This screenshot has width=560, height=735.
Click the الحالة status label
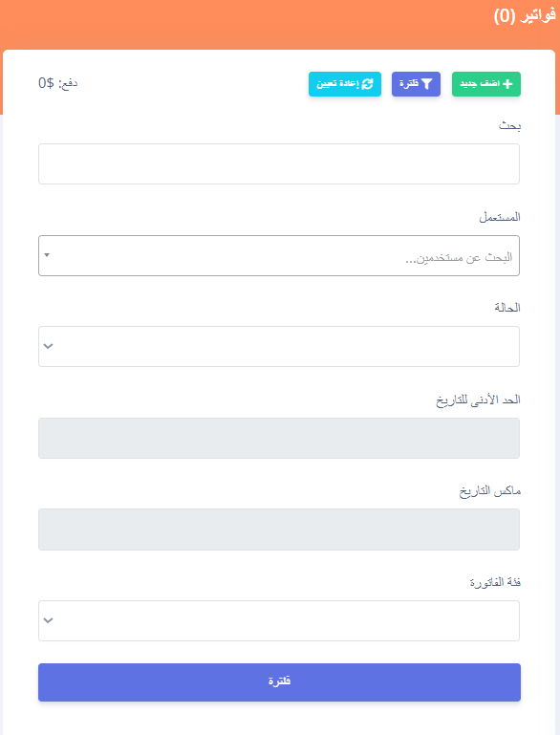pos(507,308)
